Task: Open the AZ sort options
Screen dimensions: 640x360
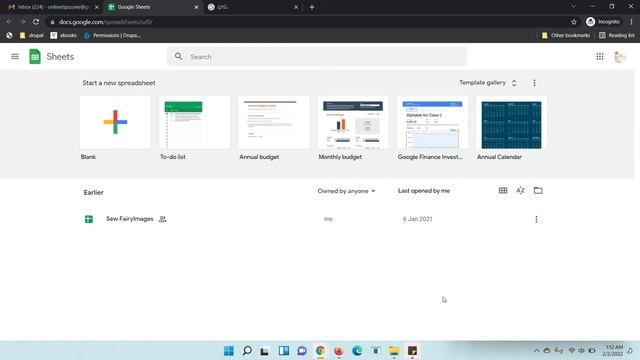Action: click(x=520, y=191)
